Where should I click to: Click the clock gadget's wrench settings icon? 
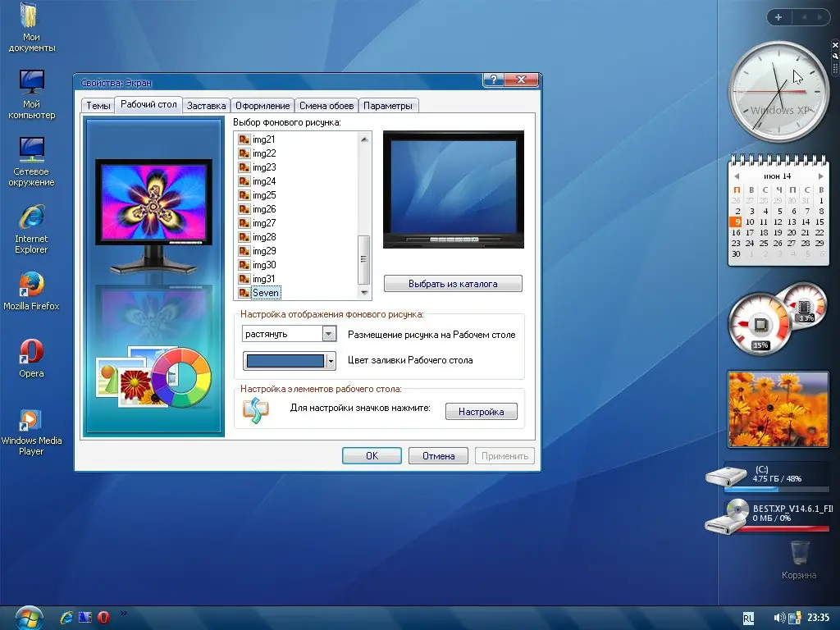pyautogui.click(x=835, y=56)
